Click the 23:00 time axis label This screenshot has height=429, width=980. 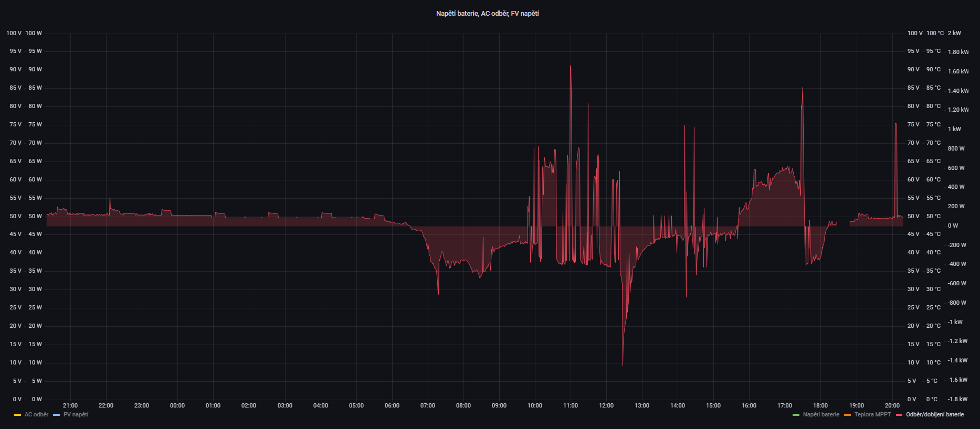(x=142, y=405)
